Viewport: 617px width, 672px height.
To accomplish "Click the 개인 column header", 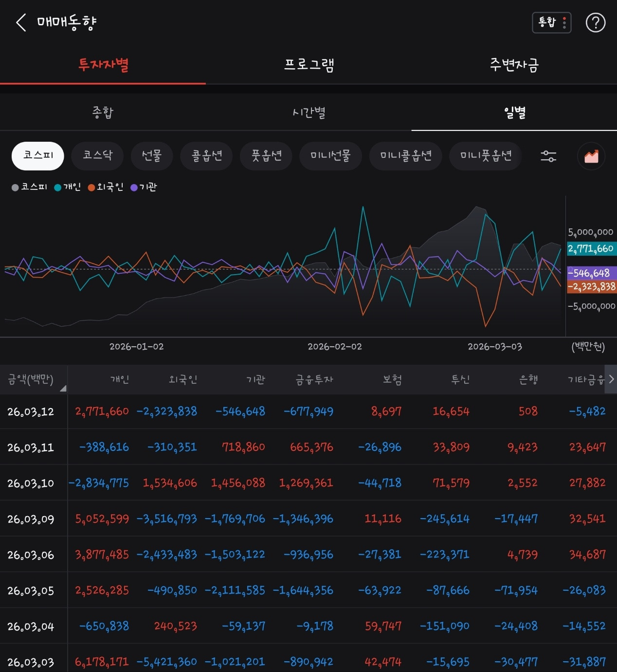I will pyautogui.click(x=120, y=379).
